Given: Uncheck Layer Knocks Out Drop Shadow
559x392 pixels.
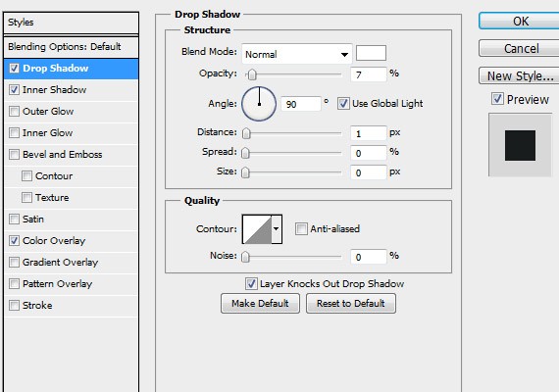Looking at the screenshot, I should coord(251,284).
